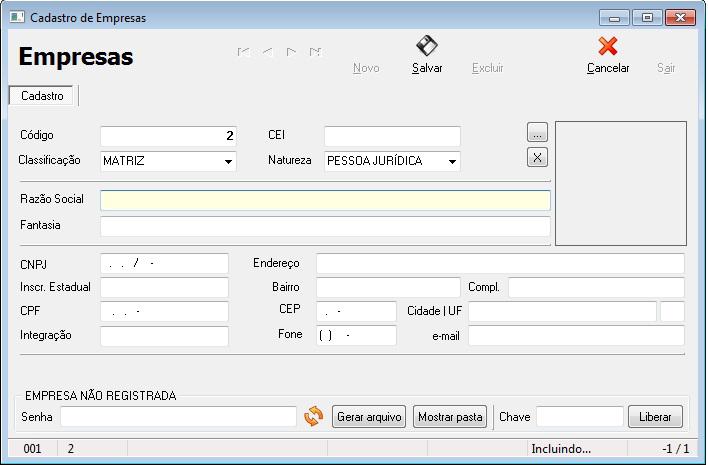Focus the Razão Social text field
708x465 pixels.
point(325,200)
